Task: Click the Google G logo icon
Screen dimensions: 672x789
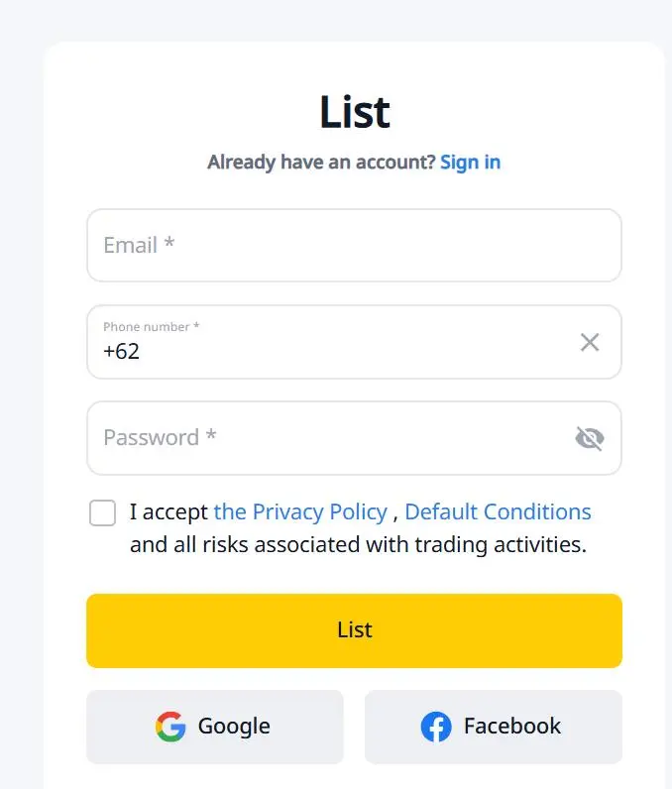Action: pyautogui.click(x=170, y=727)
